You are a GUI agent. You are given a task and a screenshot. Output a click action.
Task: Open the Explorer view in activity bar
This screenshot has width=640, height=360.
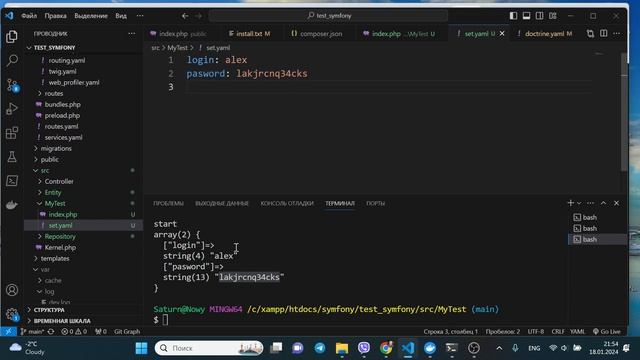click(12, 37)
